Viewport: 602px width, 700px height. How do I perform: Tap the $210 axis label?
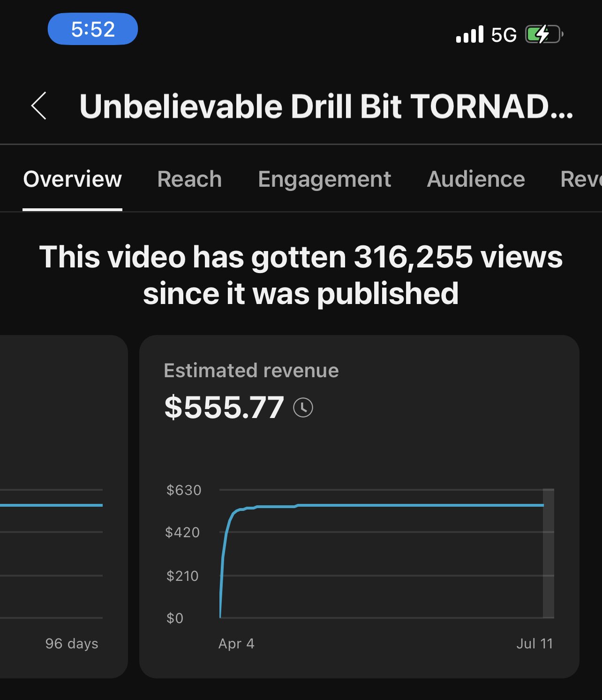183,576
